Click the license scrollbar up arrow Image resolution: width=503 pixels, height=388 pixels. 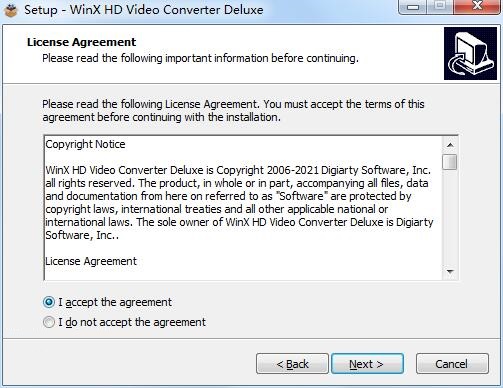tap(450, 145)
